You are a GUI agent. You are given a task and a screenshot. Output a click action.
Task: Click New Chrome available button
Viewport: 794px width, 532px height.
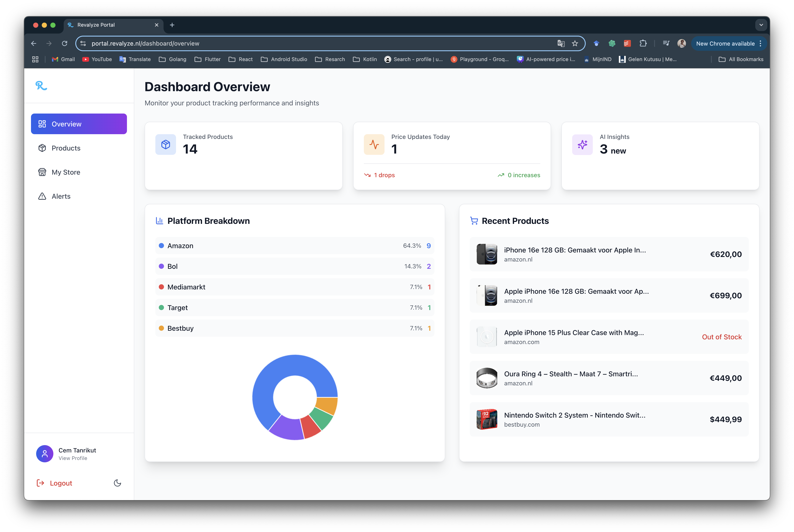[729, 43]
